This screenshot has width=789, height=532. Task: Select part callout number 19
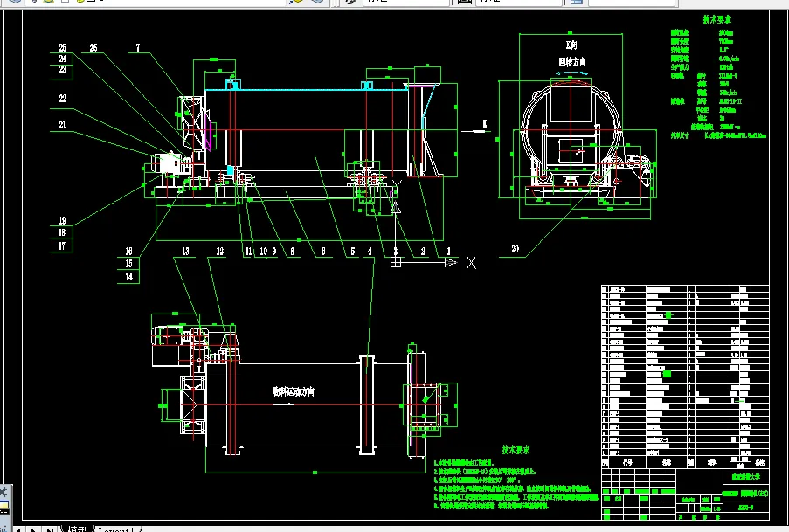click(x=62, y=220)
